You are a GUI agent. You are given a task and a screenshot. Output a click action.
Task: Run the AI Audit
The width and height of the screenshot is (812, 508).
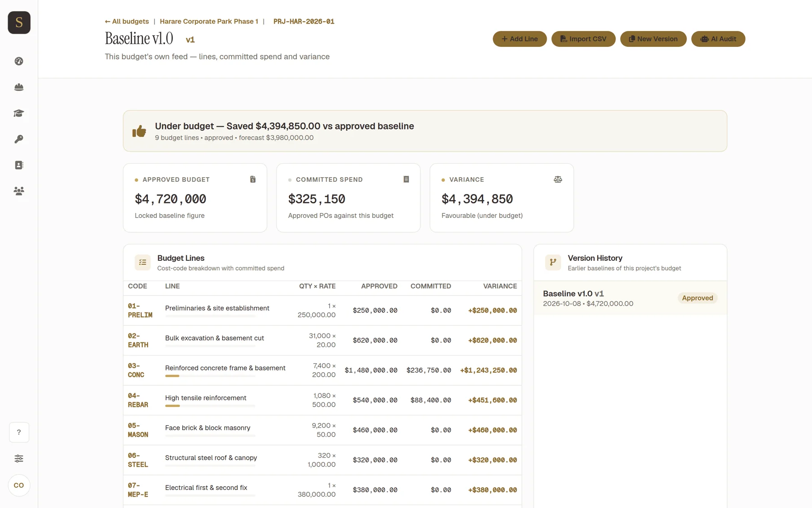pyautogui.click(x=718, y=39)
